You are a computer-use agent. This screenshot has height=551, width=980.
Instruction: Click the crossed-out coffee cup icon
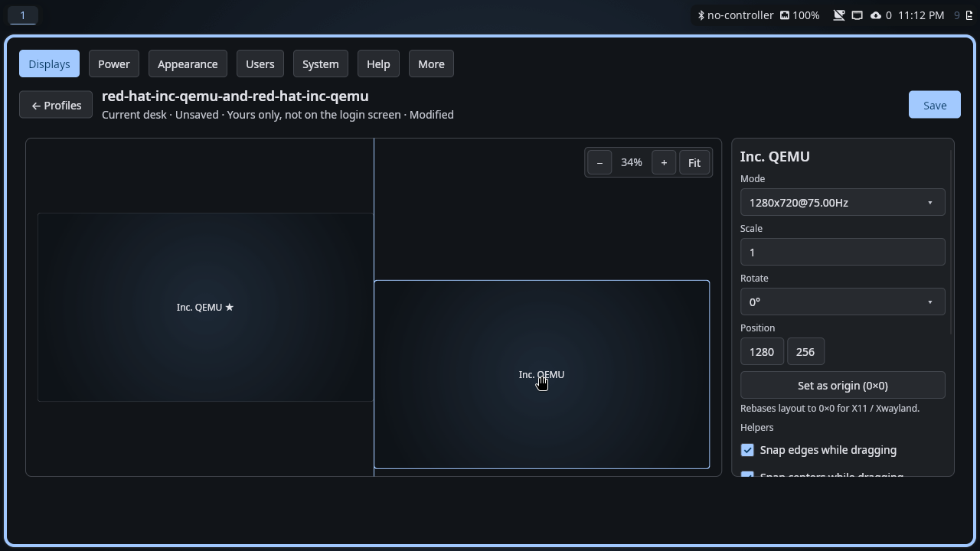(x=838, y=15)
